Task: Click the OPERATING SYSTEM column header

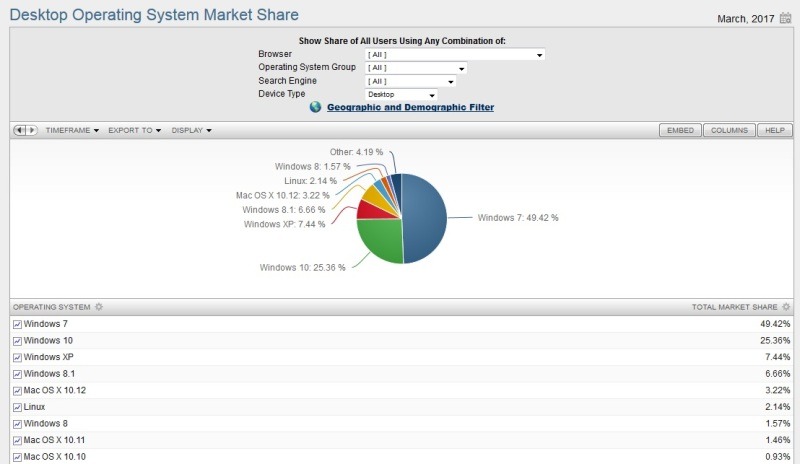Action: (x=52, y=307)
